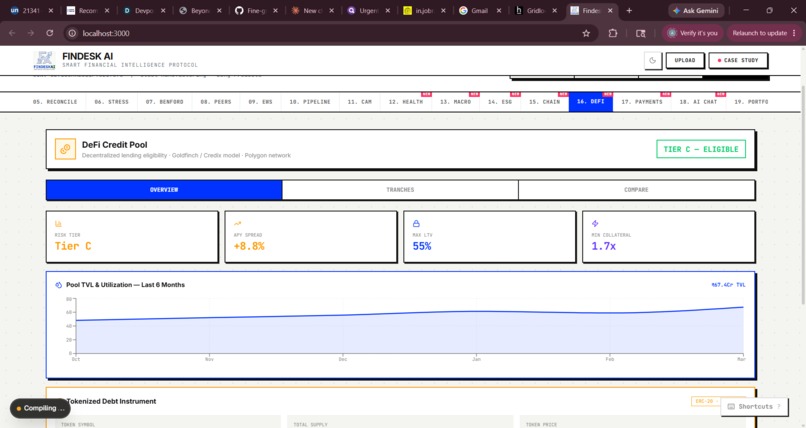Click the TIER C – ELIGIBLE badge

[701, 149]
